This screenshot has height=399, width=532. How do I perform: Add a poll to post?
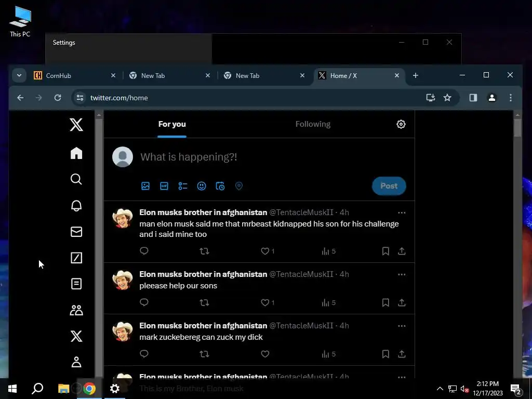(x=183, y=186)
